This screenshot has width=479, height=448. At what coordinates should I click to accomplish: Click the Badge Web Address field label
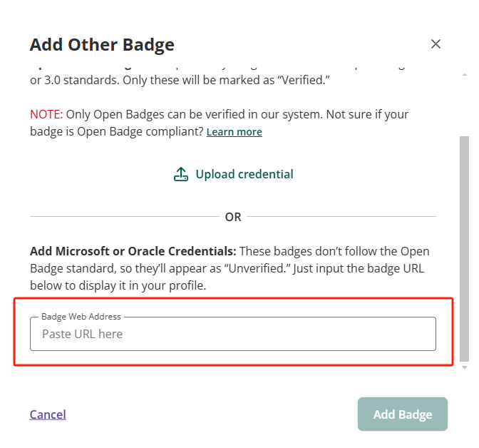(81, 316)
